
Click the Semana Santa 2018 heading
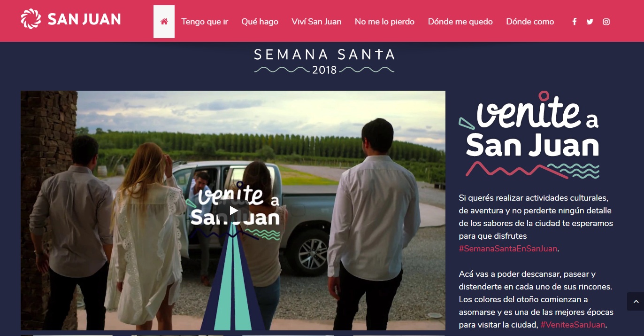point(324,61)
